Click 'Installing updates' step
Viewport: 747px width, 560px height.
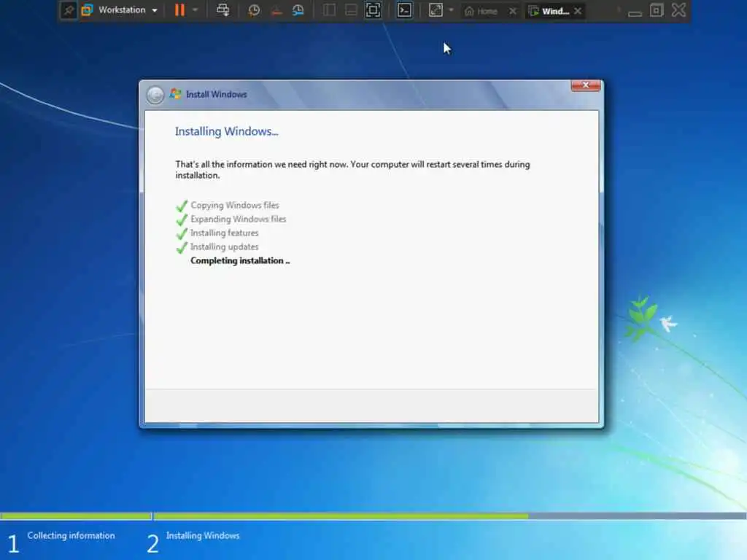click(225, 246)
